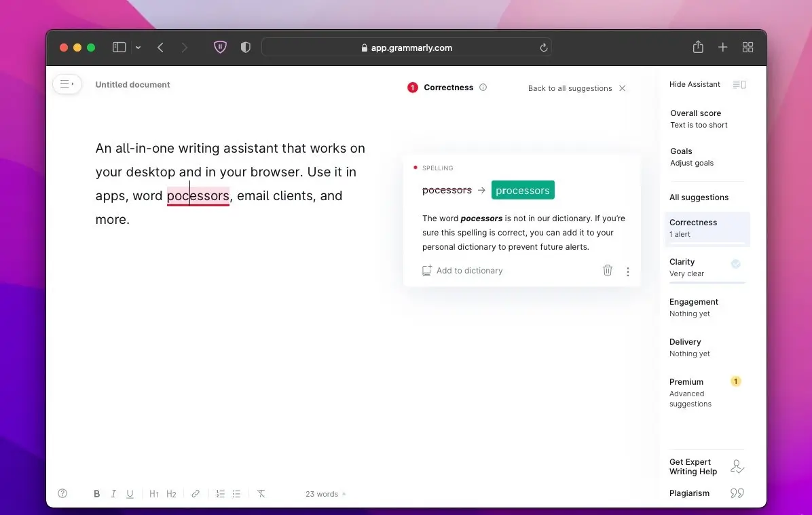Open help via question mark icon
This screenshot has width=812, height=515.
point(62,493)
